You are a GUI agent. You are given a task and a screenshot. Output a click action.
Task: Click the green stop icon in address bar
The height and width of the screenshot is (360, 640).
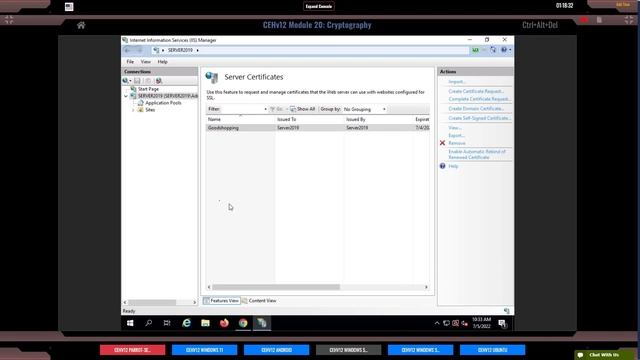476,50
